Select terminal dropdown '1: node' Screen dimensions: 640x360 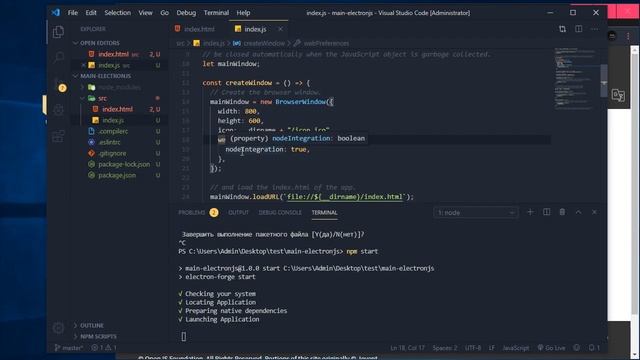point(476,213)
